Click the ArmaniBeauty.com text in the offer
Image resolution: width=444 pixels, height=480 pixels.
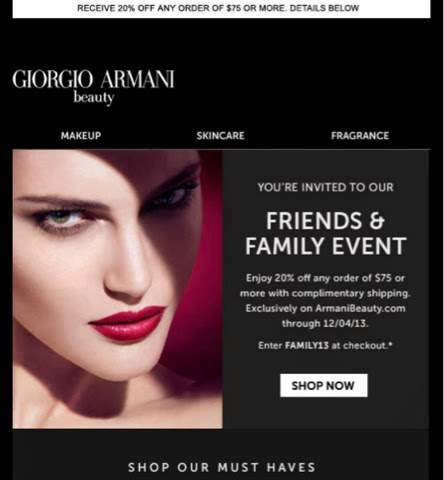pos(360,308)
